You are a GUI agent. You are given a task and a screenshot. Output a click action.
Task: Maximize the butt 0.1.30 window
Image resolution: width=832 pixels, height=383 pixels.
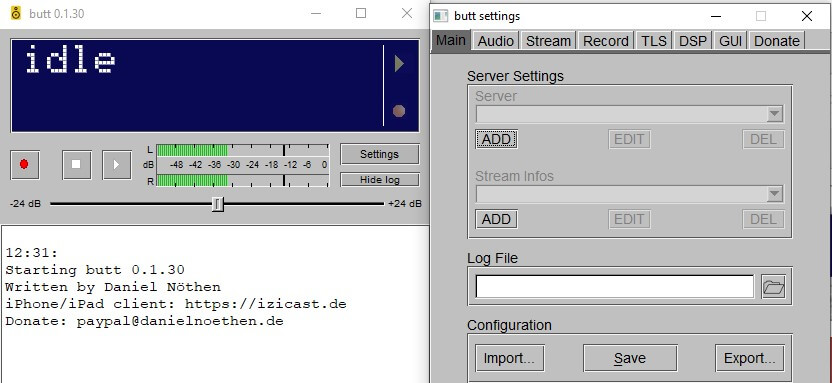(361, 13)
